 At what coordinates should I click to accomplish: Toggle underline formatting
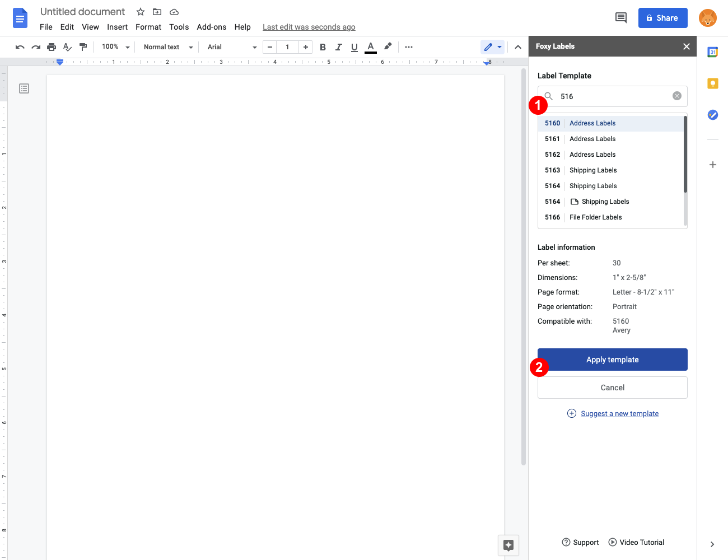click(354, 47)
